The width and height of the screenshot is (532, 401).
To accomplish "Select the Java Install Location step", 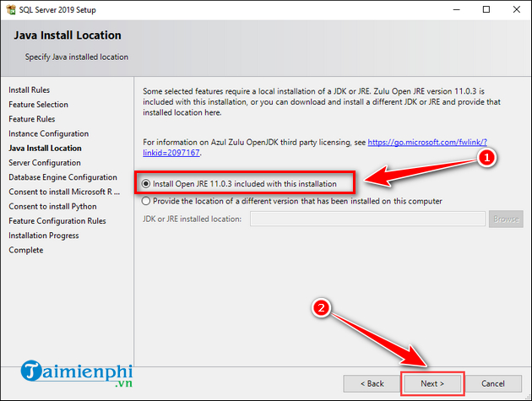I will point(45,149).
